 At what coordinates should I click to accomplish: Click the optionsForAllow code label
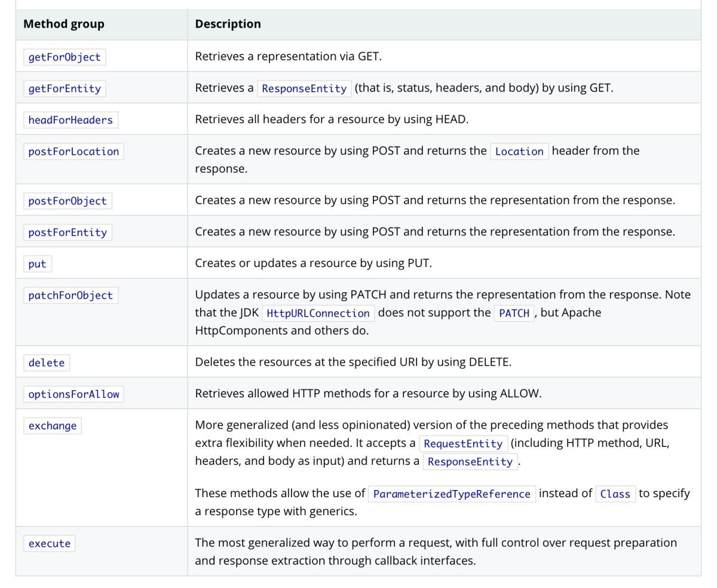pos(73,394)
